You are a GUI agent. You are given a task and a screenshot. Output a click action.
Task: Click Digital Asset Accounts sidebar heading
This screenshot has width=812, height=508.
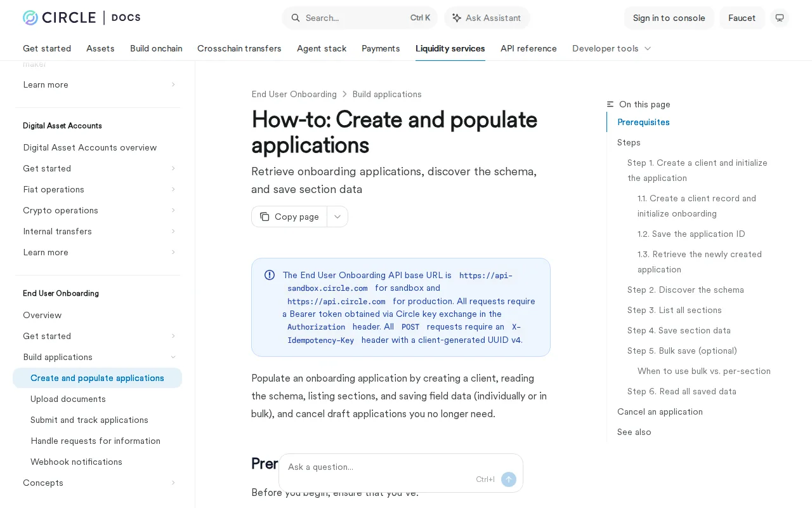[62, 126]
